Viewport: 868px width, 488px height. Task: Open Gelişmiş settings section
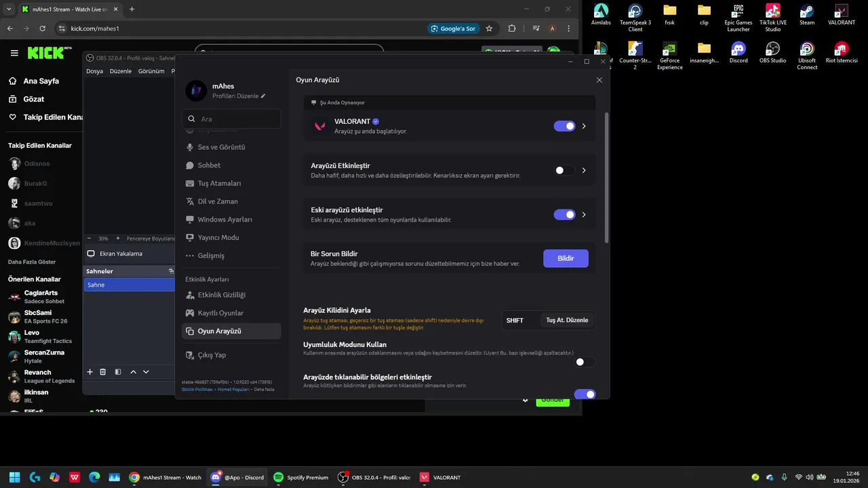pyautogui.click(x=231, y=256)
